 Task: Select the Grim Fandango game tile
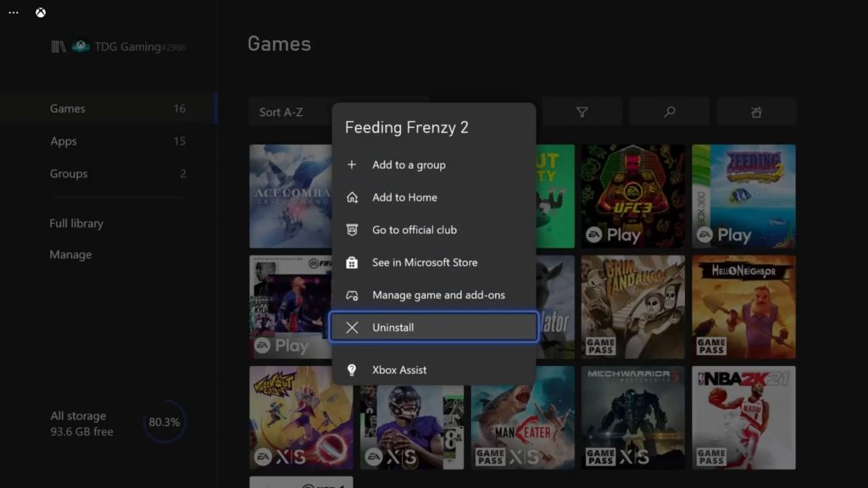pos(632,307)
